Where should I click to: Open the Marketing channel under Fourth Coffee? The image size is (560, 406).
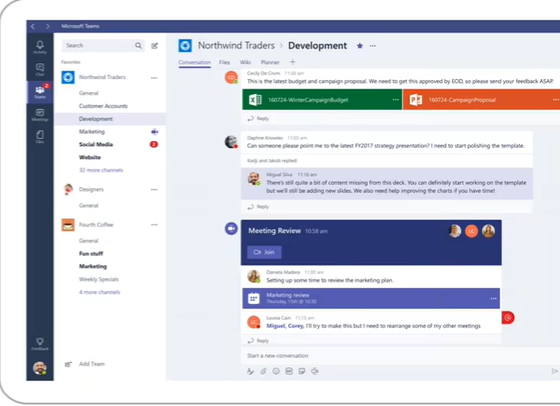click(93, 266)
